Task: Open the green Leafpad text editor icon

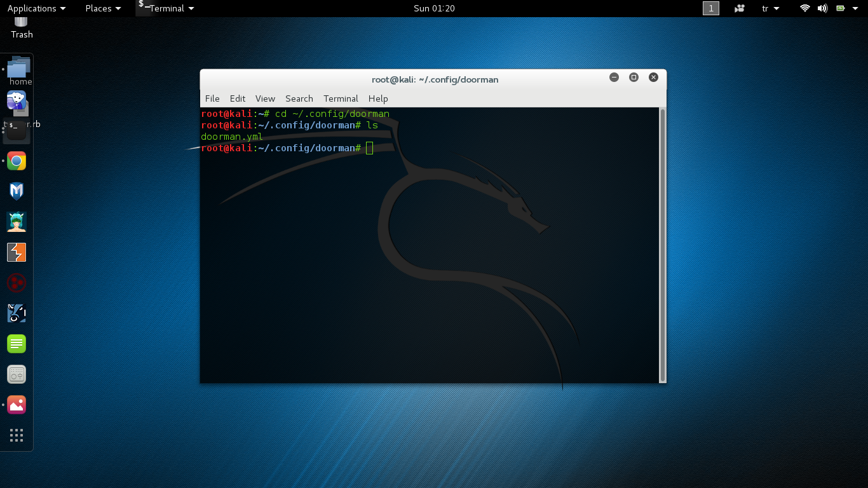Action: (17, 344)
